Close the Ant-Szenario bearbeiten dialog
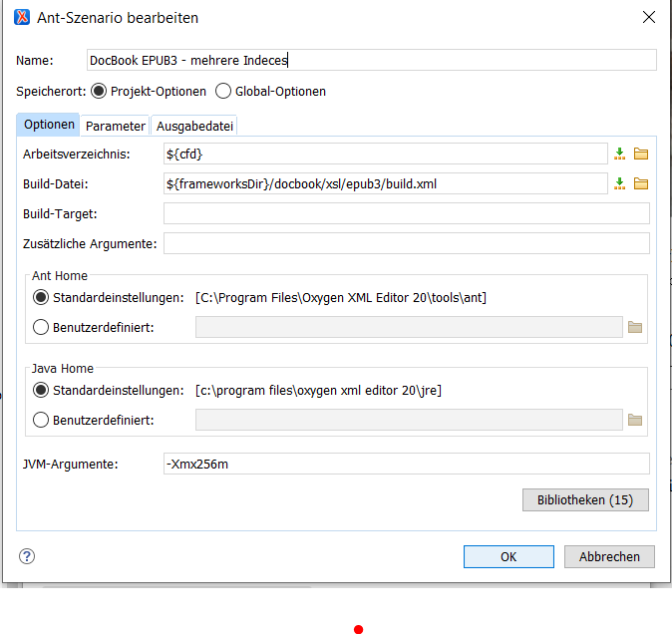Image resolution: width=672 pixels, height=634 pixels. tap(648, 17)
